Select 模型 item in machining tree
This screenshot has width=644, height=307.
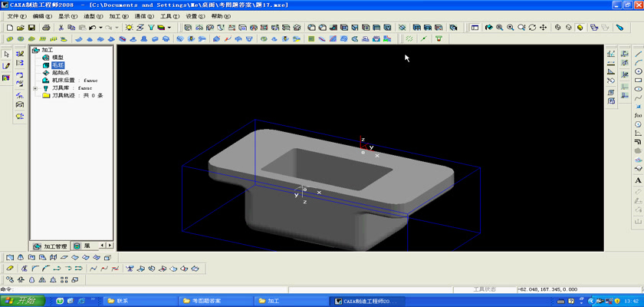pyautogui.click(x=58, y=58)
